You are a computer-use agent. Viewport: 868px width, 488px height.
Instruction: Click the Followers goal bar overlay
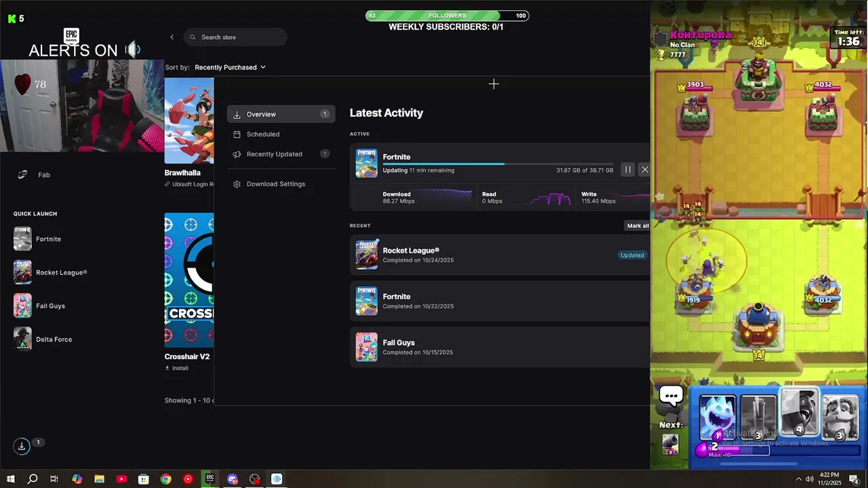click(x=448, y=16)
